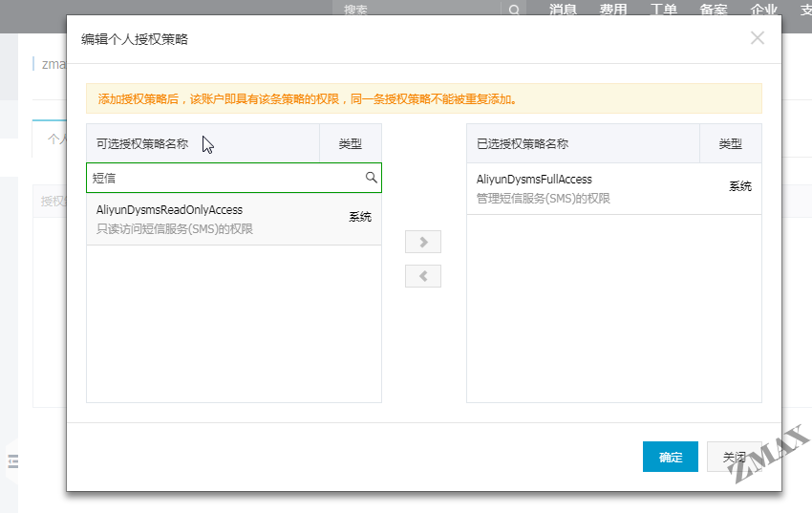The height and width of the screenshot is (513, 812).
Task: Confirm changes with the 确定 button
Action: 670,457
